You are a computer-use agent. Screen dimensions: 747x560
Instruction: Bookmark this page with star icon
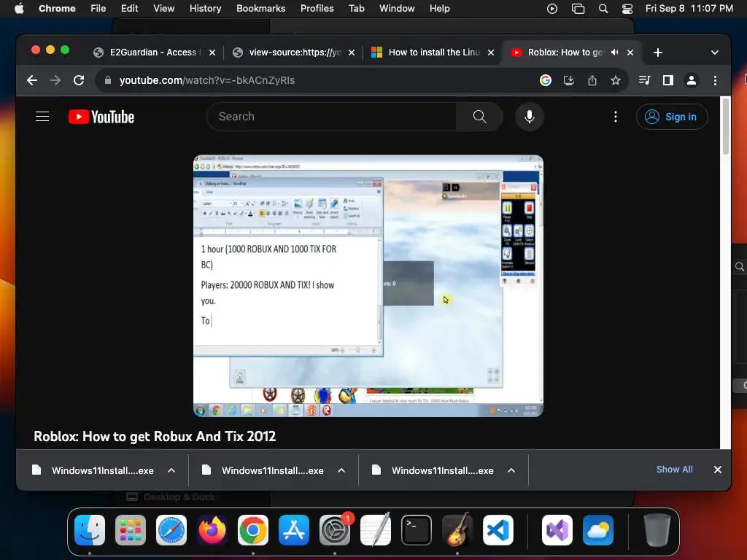click(x=616, y=80)
